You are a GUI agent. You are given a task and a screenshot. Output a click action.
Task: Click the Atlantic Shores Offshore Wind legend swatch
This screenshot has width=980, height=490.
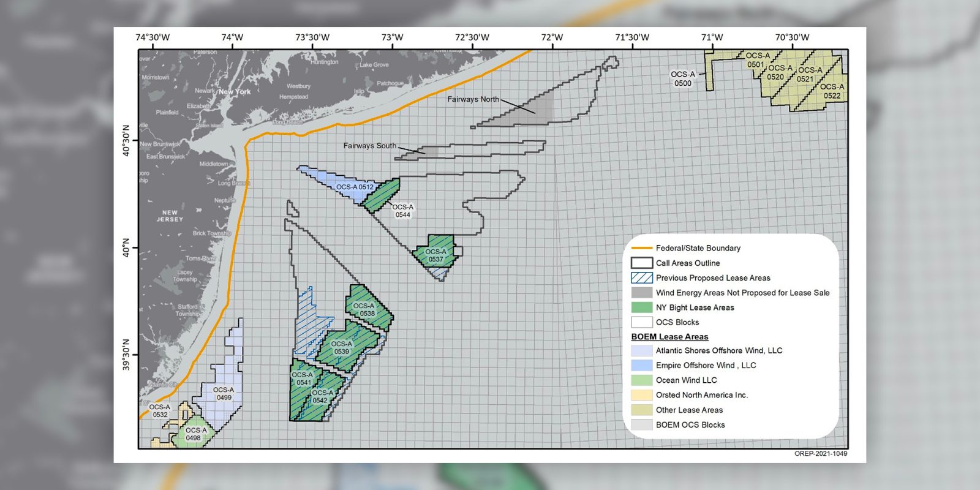pyautogui.click(x=641, y=350)
